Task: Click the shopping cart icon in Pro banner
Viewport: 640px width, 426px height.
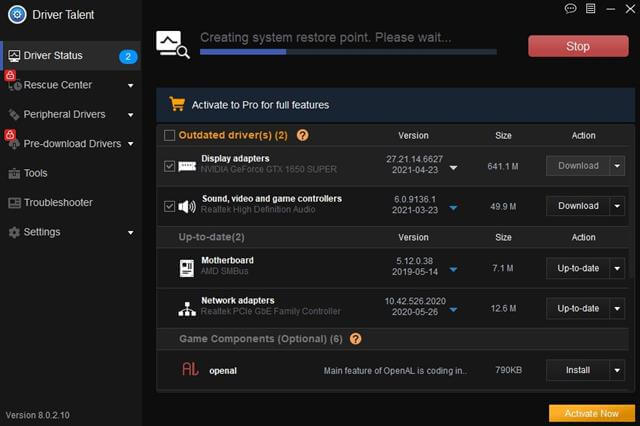Action: (x=177, y=104)
